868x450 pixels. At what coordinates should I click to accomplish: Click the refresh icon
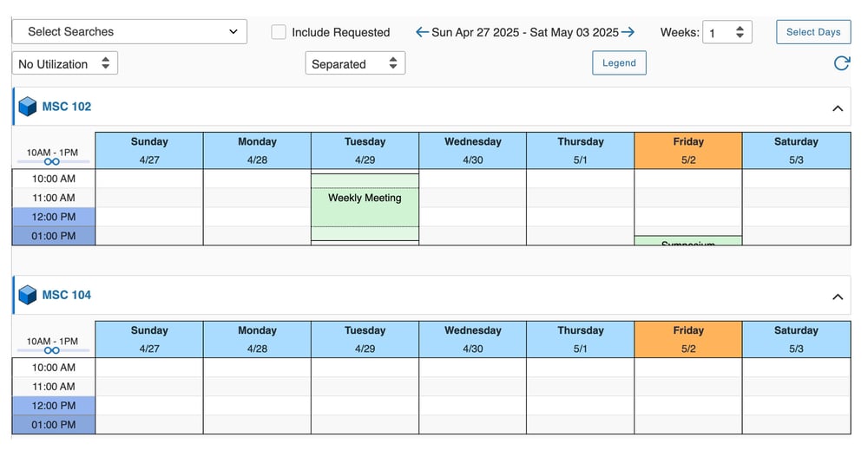tap(841, 63)
